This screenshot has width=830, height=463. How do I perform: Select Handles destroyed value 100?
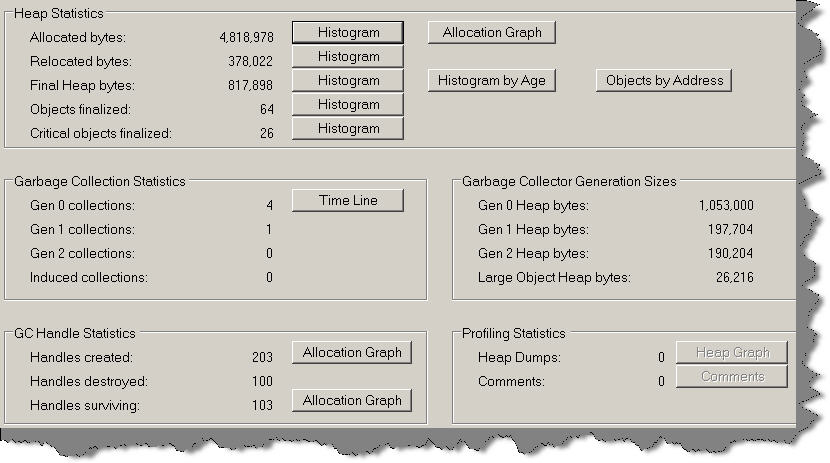coord(263,382)
